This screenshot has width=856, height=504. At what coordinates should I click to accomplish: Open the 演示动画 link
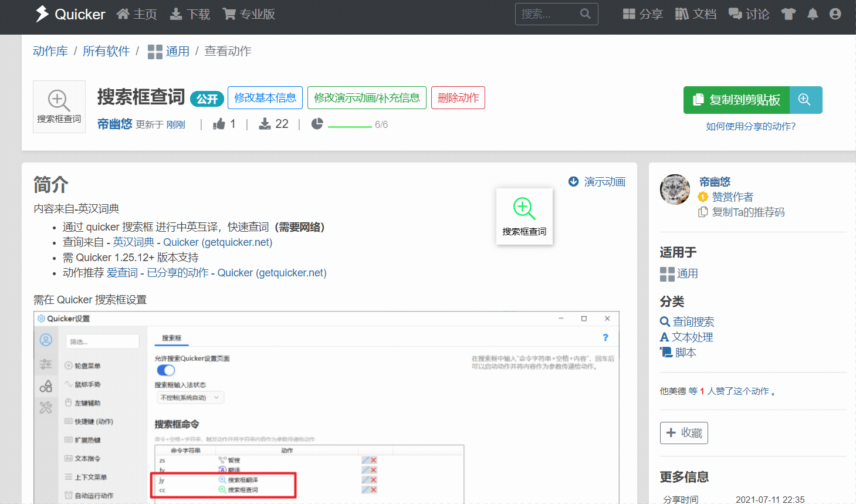(x=597, y=182)
